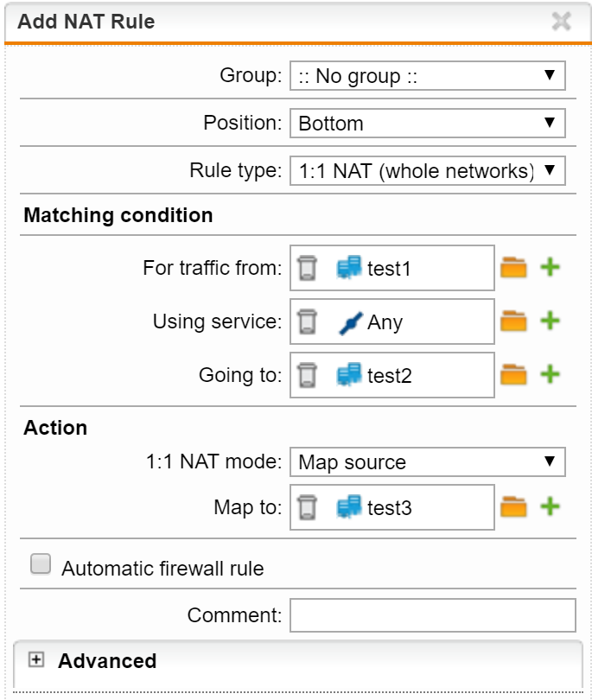The width and height of the screenshot is (592, 700).
Task: Enable Automatic firewall rule checkbox
Action: click(41, 563)
